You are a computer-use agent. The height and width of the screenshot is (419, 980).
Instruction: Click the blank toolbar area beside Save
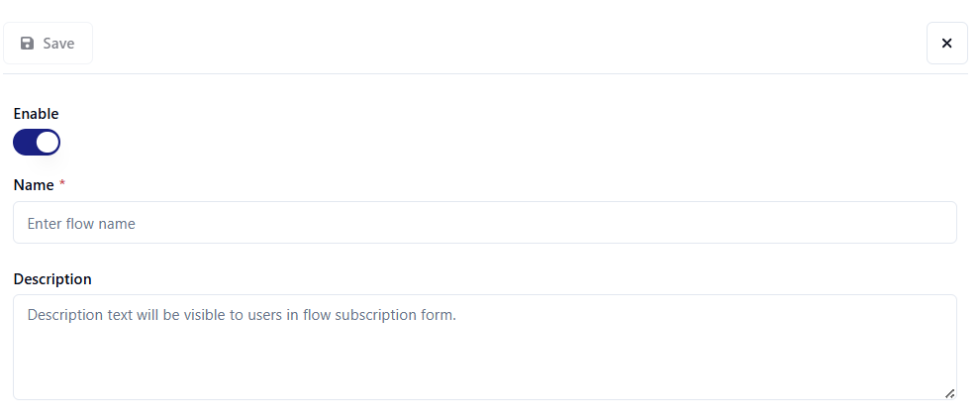495,44
